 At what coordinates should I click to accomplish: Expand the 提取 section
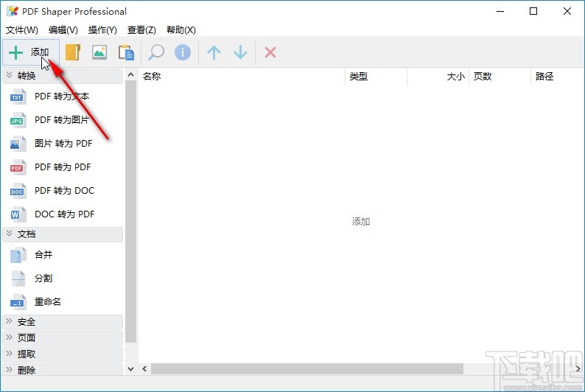[63, 354]
